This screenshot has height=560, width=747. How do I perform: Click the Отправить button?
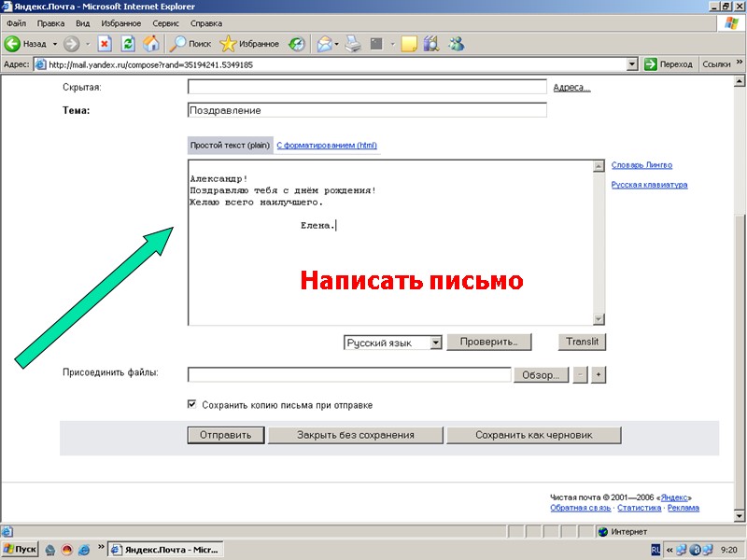[225, 434]
